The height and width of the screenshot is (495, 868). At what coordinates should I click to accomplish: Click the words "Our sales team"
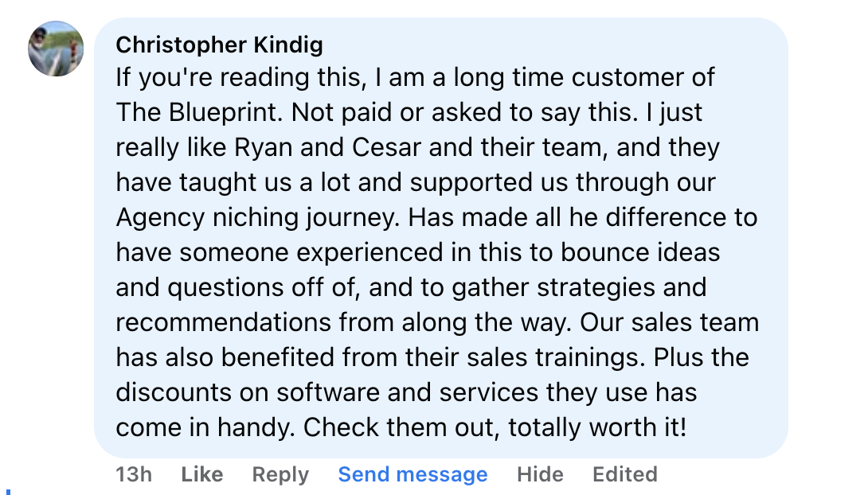669,322
